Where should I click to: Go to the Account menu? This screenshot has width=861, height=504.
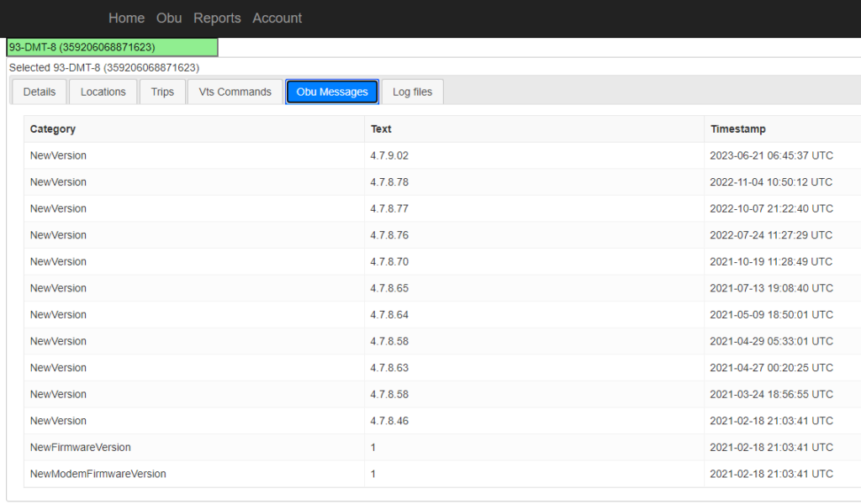point(277,18)
